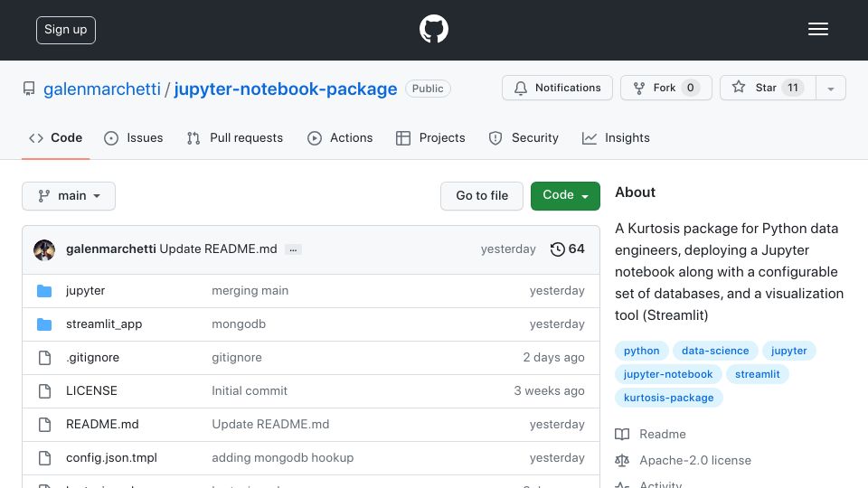Open the streamlit_app folder

[104, 324]
